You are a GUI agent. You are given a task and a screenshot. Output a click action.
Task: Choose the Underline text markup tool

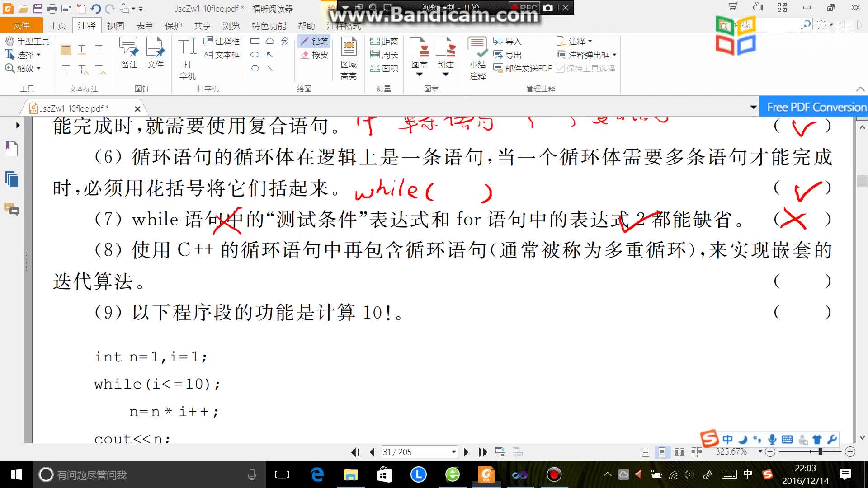pos(99,50)
